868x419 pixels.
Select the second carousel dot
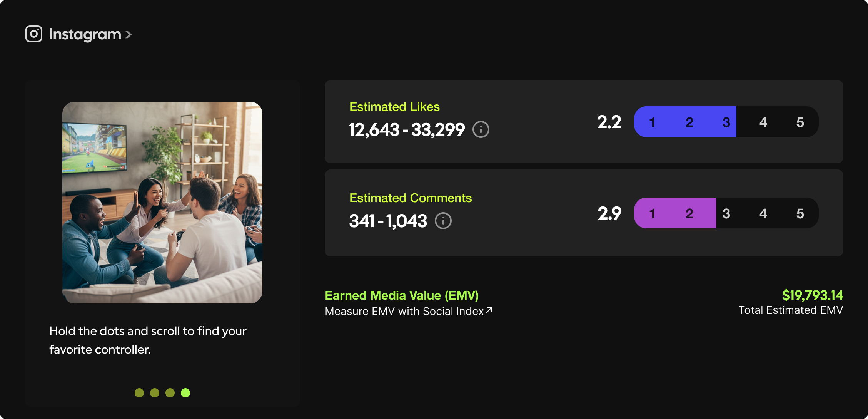pos(155,392)
